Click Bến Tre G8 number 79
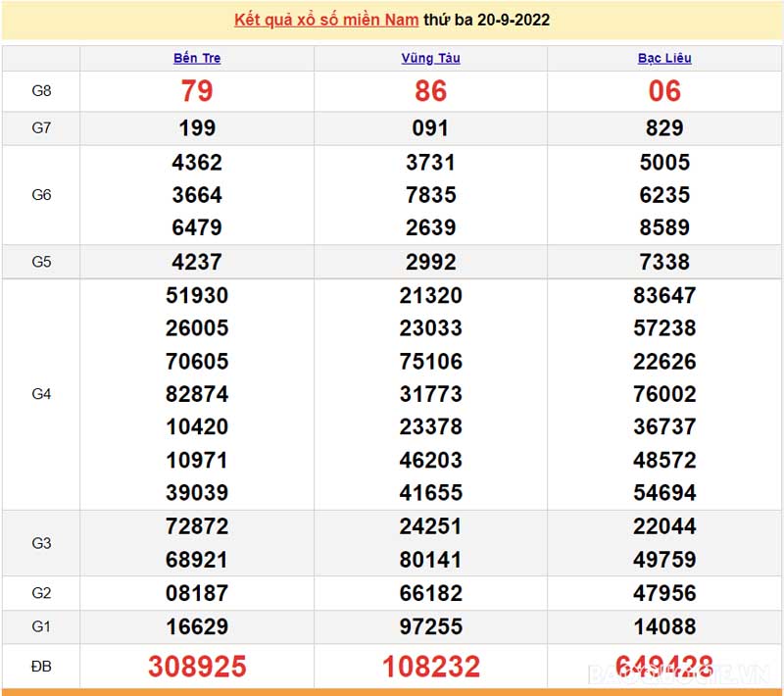The image size is (784, 696). pyautogui.click(x=197, y=91)
